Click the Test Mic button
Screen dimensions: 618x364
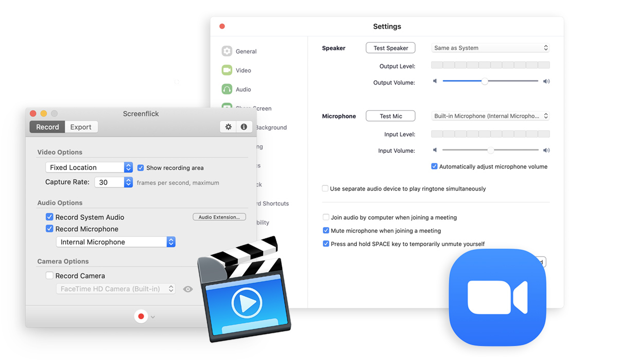391,116
